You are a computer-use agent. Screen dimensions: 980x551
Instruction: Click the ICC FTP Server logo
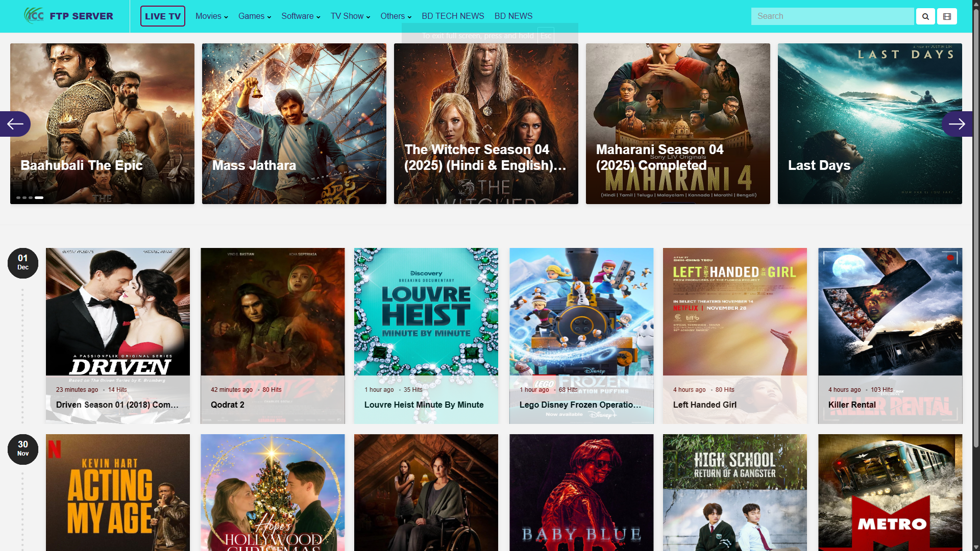coord(69,16)
